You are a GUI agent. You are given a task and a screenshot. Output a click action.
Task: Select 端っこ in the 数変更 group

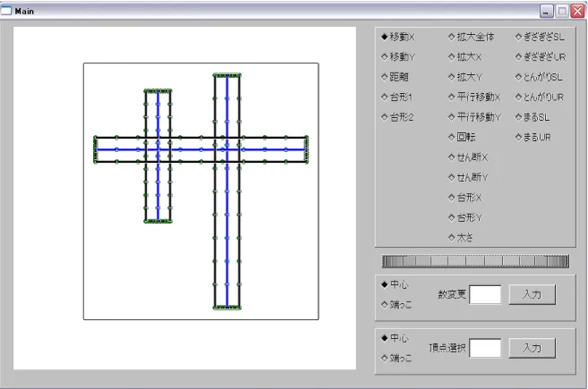pos(396,305)
